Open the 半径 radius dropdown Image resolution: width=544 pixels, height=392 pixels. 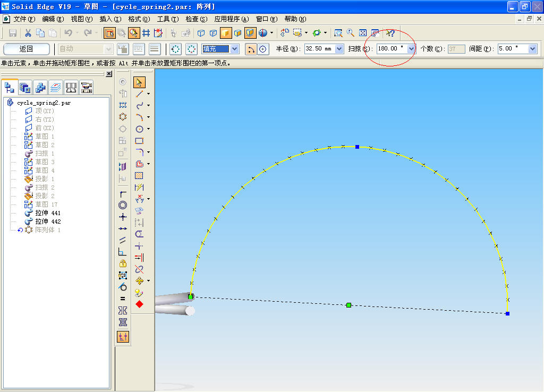pos(339,49)
